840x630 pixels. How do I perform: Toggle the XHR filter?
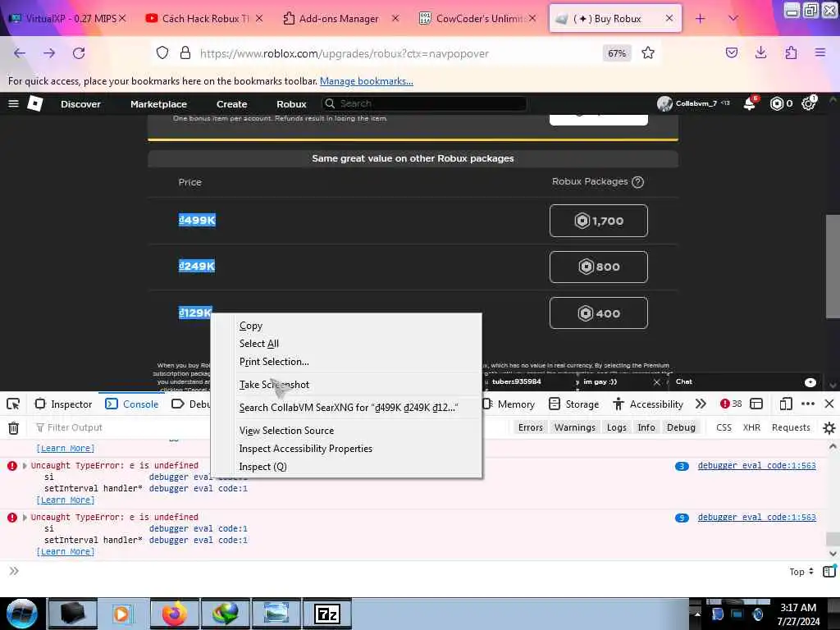[x=751, y=427]
